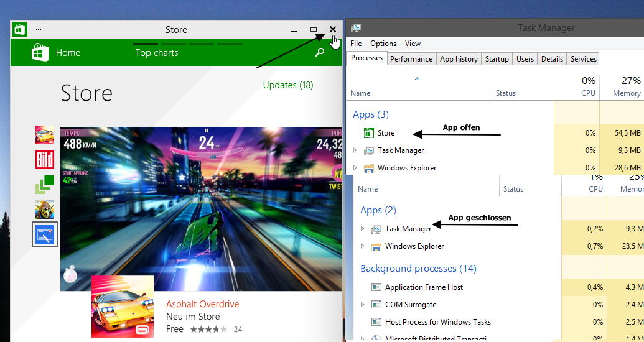Expand Task Manager row under Apps (3)

pos(355,150)
